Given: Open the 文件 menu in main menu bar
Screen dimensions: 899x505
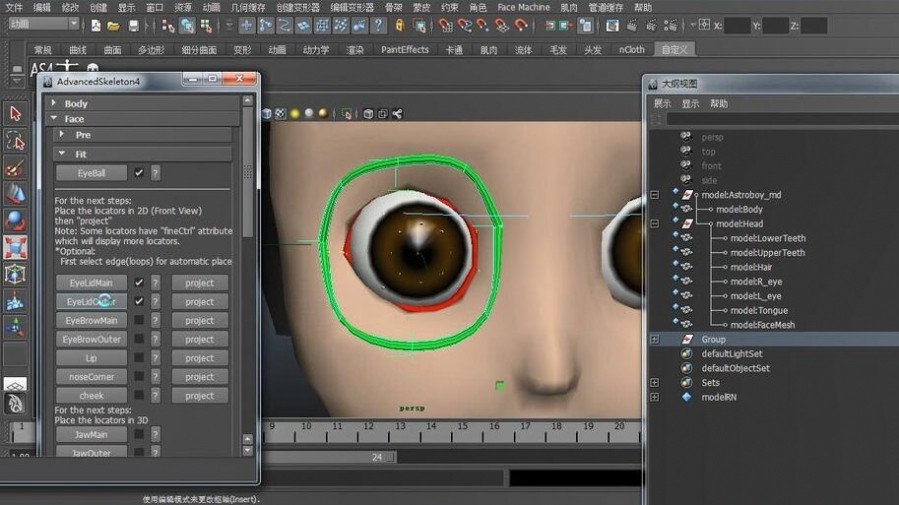Looking at the screenshot, I should (14, 7).
